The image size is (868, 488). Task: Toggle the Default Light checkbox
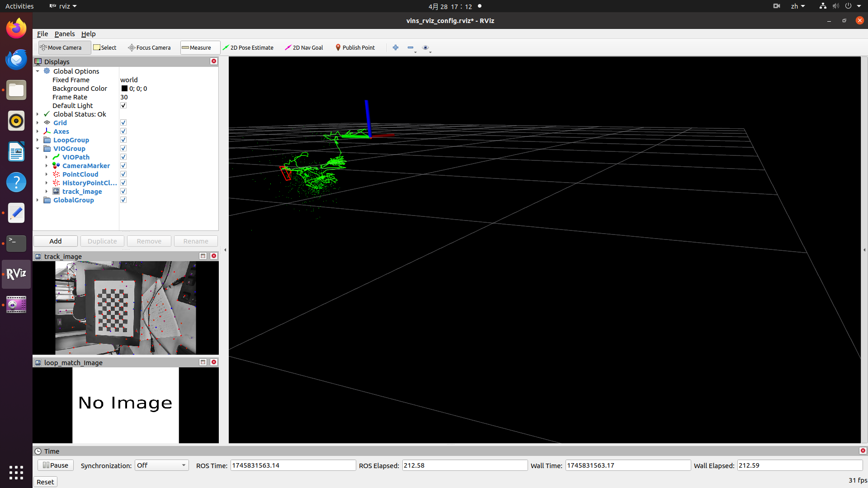click(123, 106)
